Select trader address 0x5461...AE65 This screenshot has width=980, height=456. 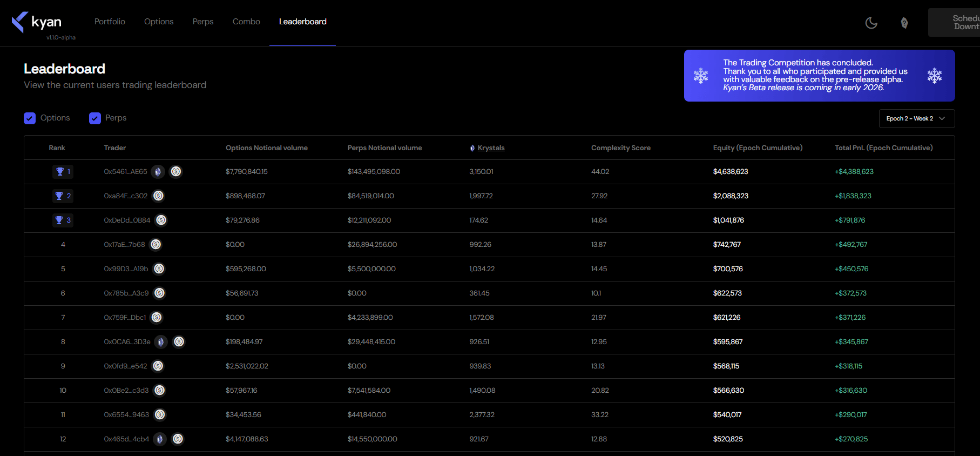[125, 172]
